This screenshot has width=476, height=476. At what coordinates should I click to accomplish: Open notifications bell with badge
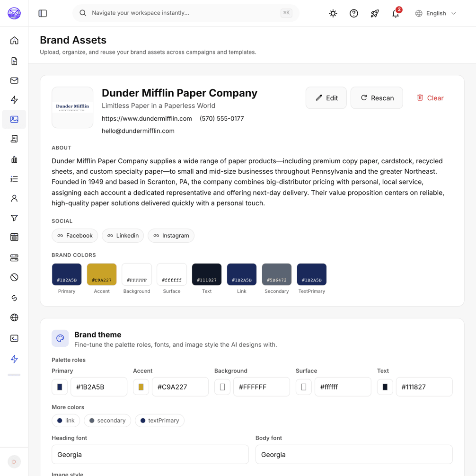point(396,13)
